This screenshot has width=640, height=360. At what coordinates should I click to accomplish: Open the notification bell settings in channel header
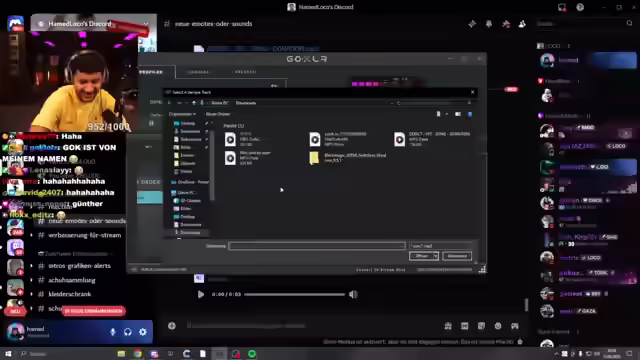coord(489,24)
